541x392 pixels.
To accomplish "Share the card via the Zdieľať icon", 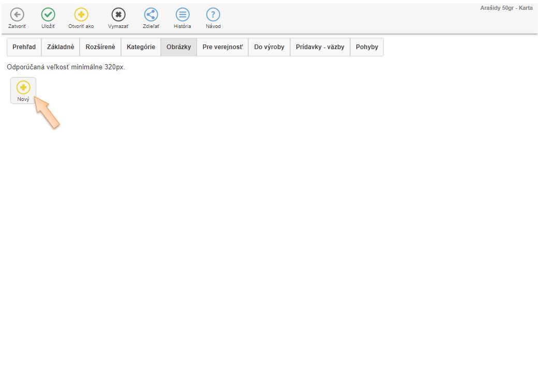I will point(151,15).
